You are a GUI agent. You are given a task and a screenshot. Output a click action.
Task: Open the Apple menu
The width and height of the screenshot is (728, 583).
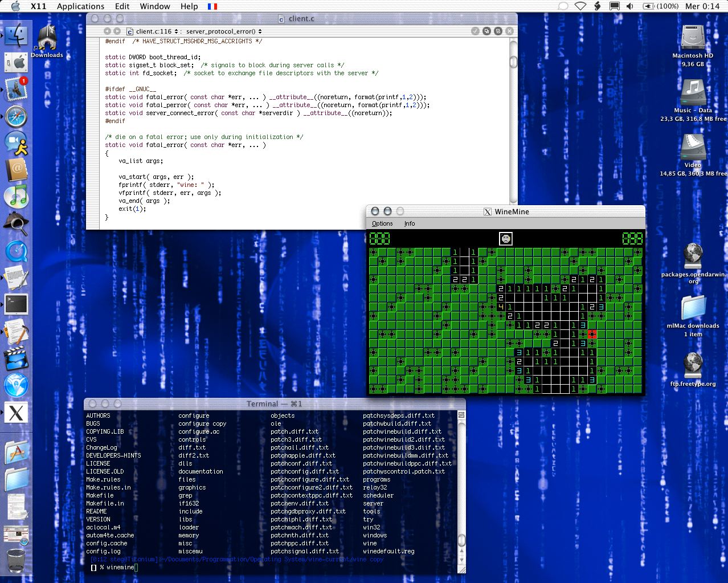click(x=16, y=6)
